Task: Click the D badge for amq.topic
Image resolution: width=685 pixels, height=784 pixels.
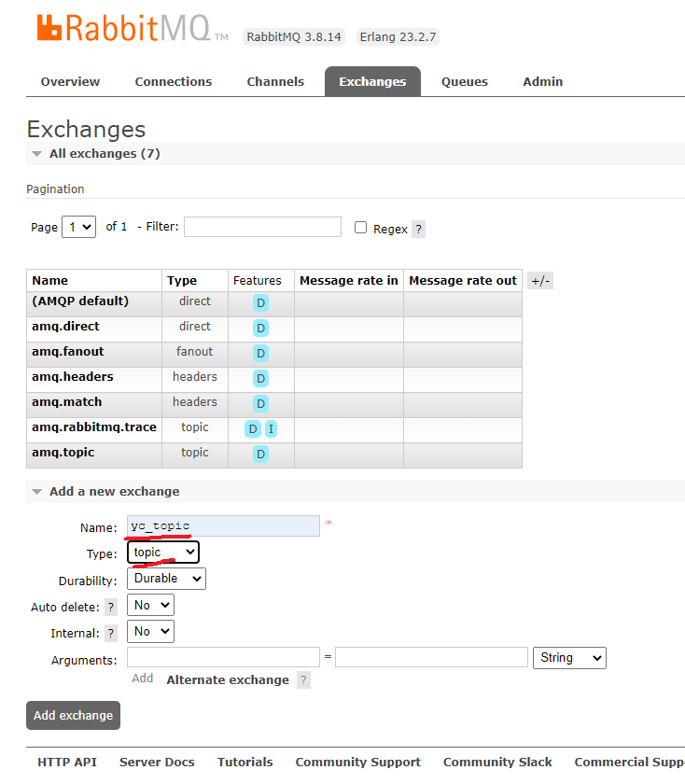Action: 260,454
